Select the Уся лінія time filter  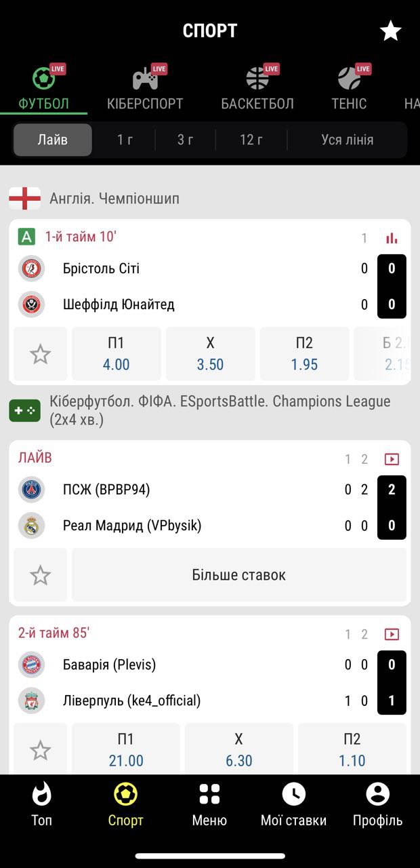point(347,140)
